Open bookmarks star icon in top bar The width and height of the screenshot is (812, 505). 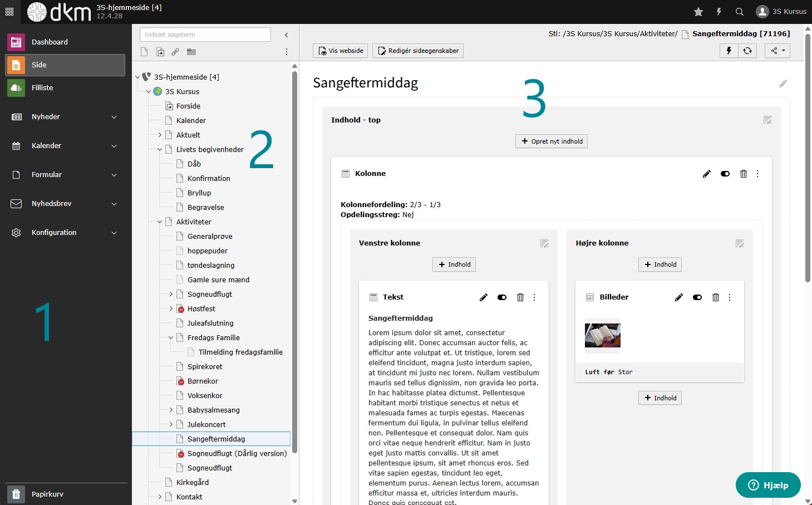pos(698,12)
